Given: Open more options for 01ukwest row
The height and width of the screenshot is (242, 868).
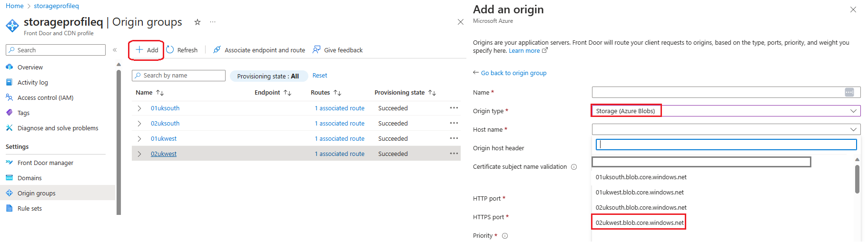Looking at the screenshot, I should click(454, 138).
